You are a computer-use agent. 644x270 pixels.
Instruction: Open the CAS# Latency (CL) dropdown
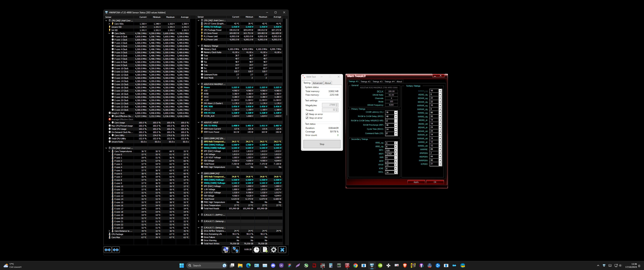coord(396,112)
